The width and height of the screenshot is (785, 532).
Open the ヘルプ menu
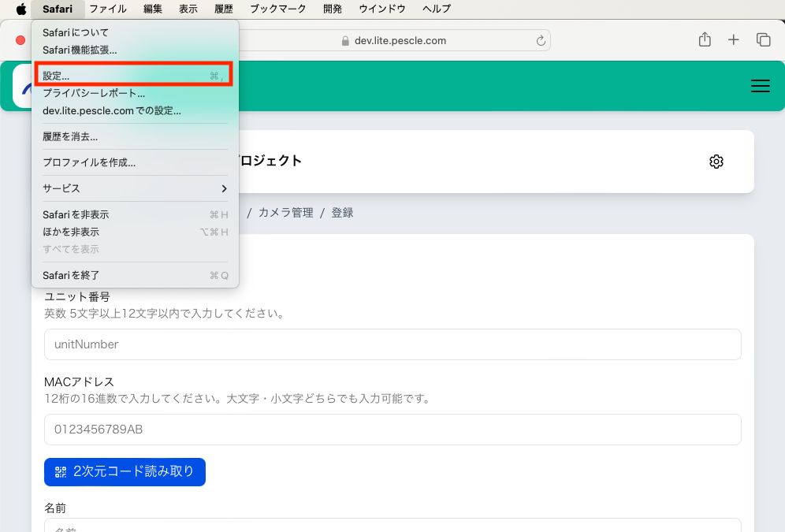436,9
